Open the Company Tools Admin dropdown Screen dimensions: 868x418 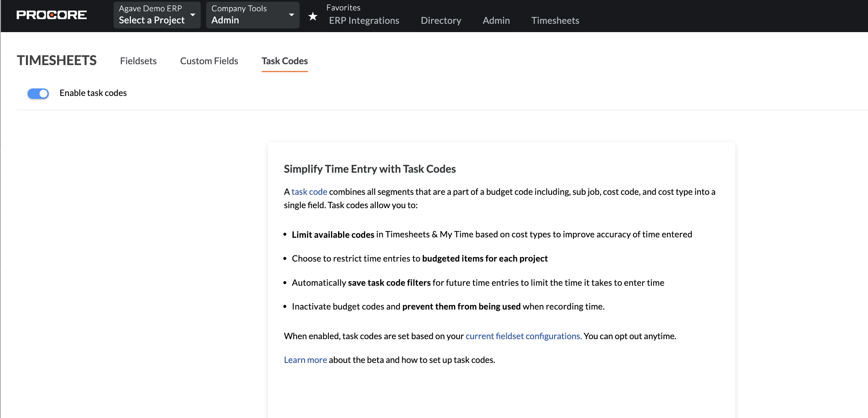(252, 15)
